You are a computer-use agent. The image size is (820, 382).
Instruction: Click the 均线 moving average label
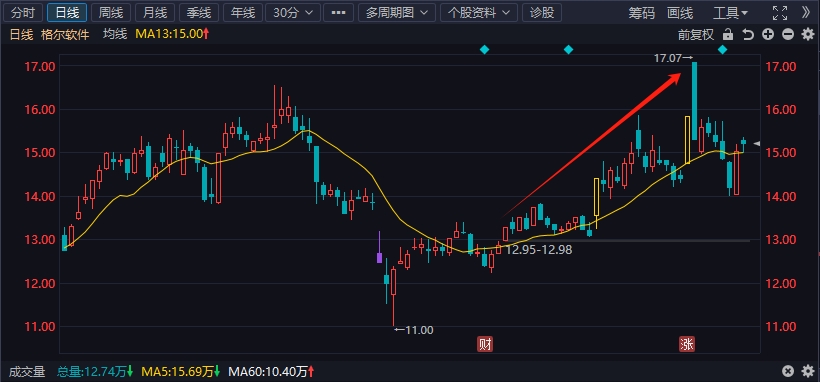(x=115, y=35)
